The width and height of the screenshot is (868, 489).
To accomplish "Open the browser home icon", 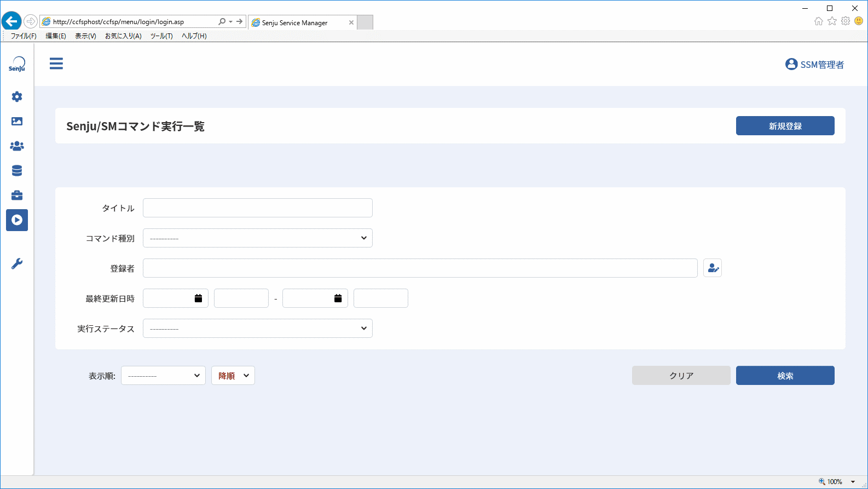I will click(x=819, y=21).
